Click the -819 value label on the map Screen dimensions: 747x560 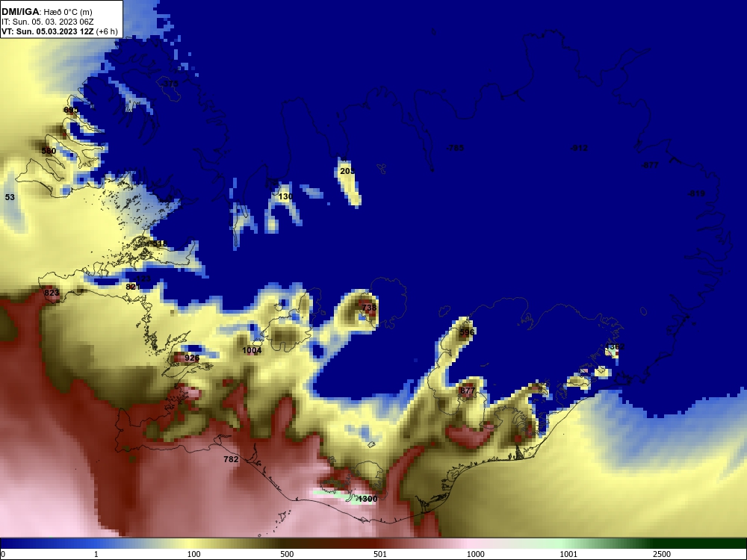[x=696, y=193]
